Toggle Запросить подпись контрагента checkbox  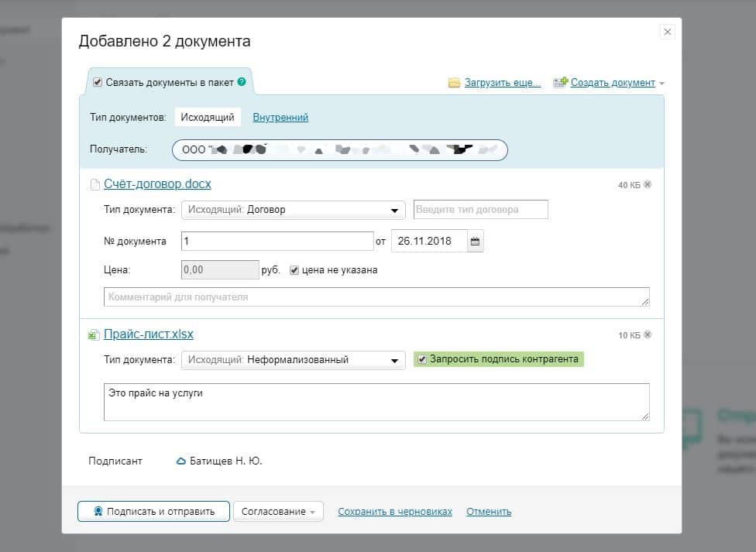(421, 359)
